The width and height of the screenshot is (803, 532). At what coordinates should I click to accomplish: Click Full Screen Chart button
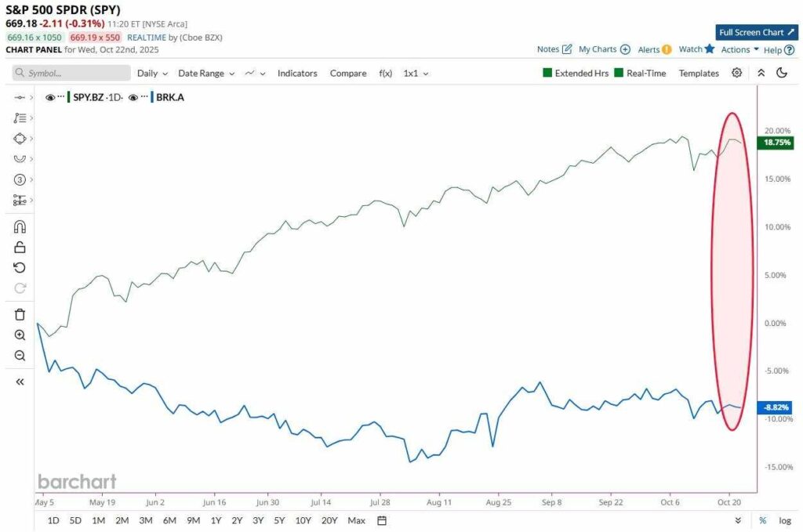click(756, 32)
